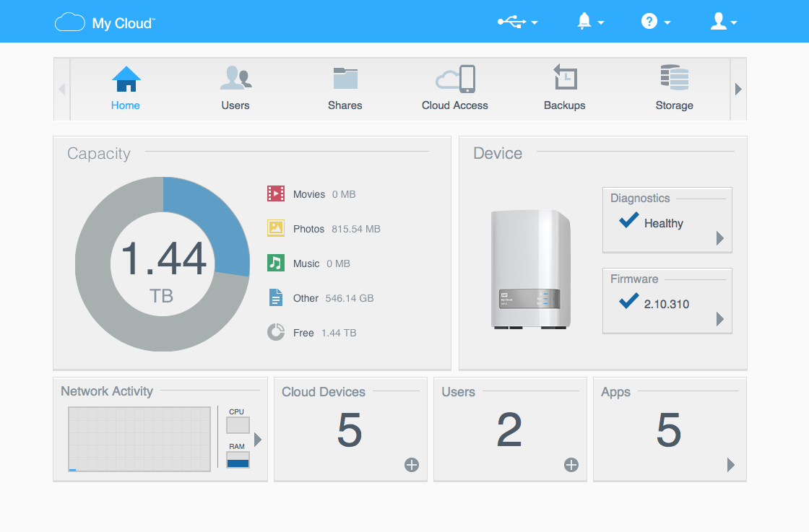Expand the USB dropdown arrow

pyautogui.click(x=535, y=22)
